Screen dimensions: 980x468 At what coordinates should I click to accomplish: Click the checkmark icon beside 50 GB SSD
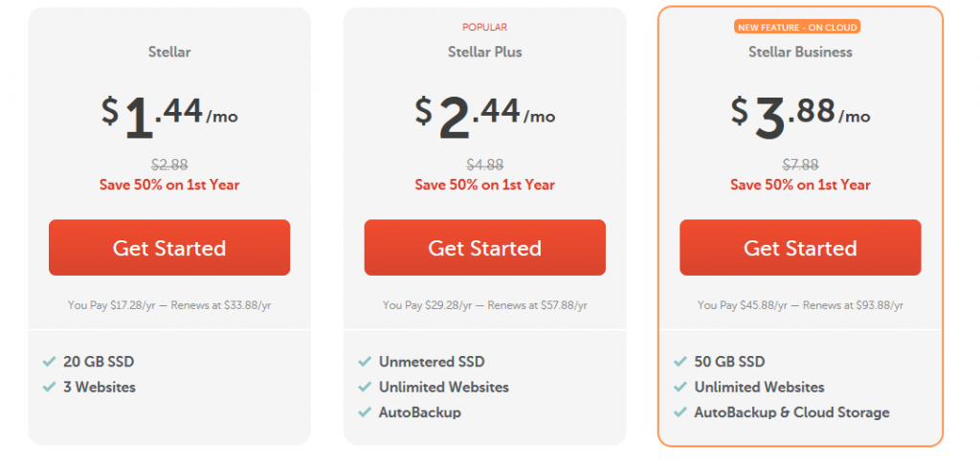679,362
